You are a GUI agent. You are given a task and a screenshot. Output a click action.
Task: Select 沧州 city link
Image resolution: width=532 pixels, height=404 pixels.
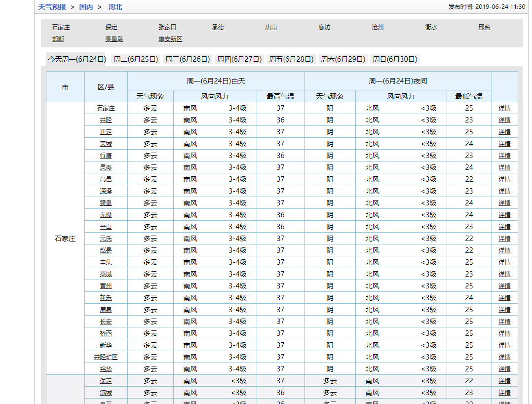378,27
